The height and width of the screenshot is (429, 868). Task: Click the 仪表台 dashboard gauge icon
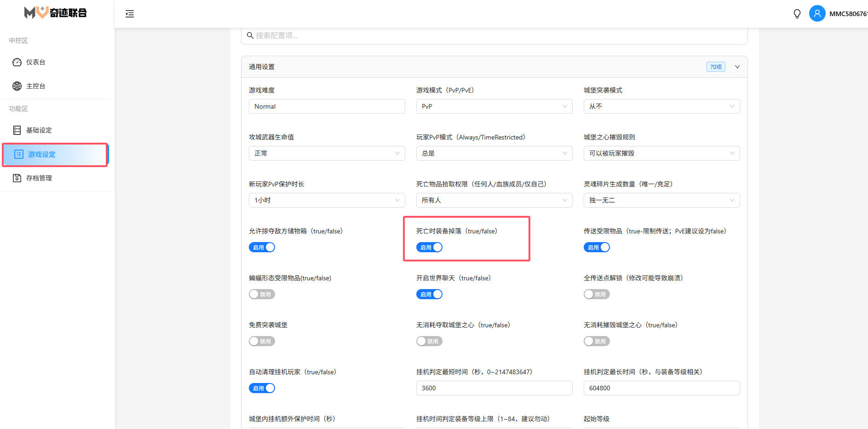click(x=17, y=62)
